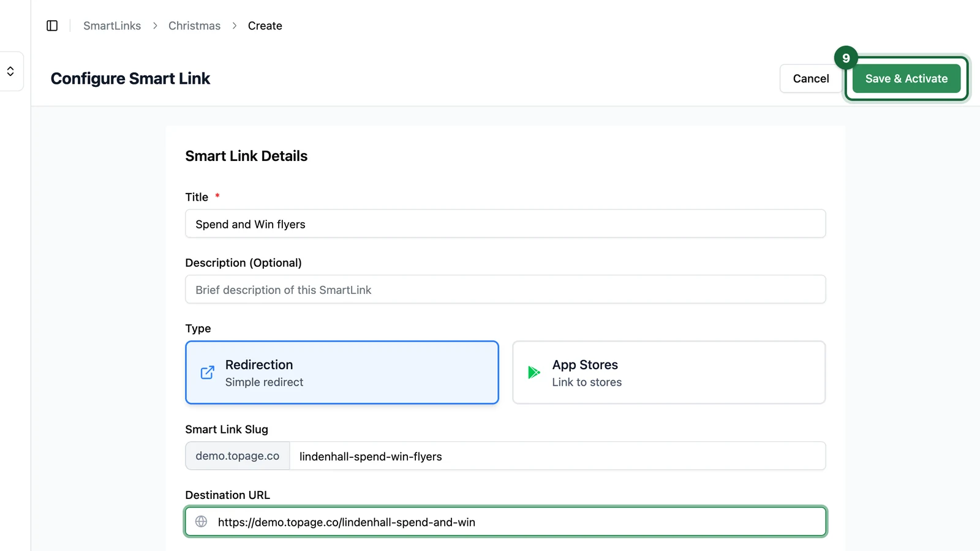This screenshot has height=551, width=980.
Task: Click the globe icon in Destination URL
Action: (x=201, y=522)
